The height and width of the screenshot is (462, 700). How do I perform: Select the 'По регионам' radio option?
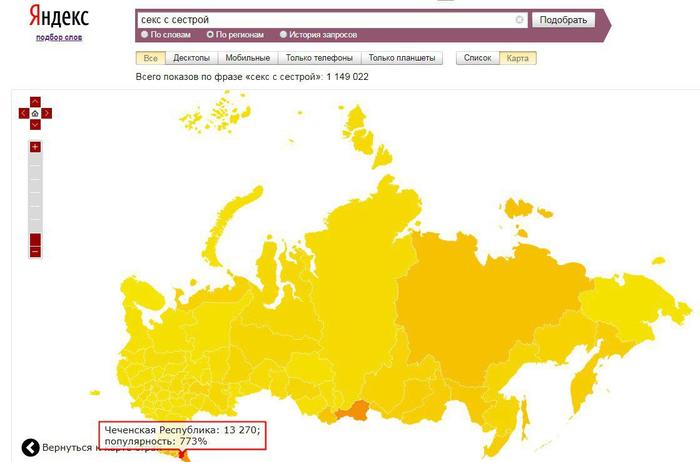(x=211, y=34)
